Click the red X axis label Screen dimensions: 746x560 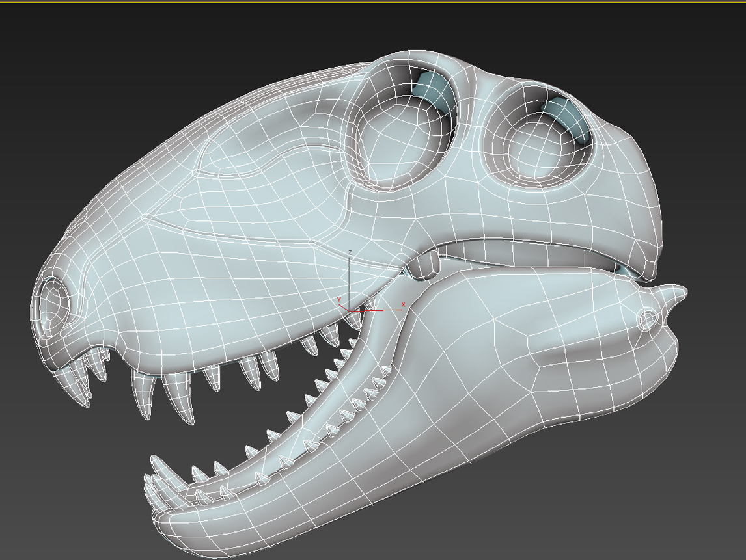(x=403, y=304)
